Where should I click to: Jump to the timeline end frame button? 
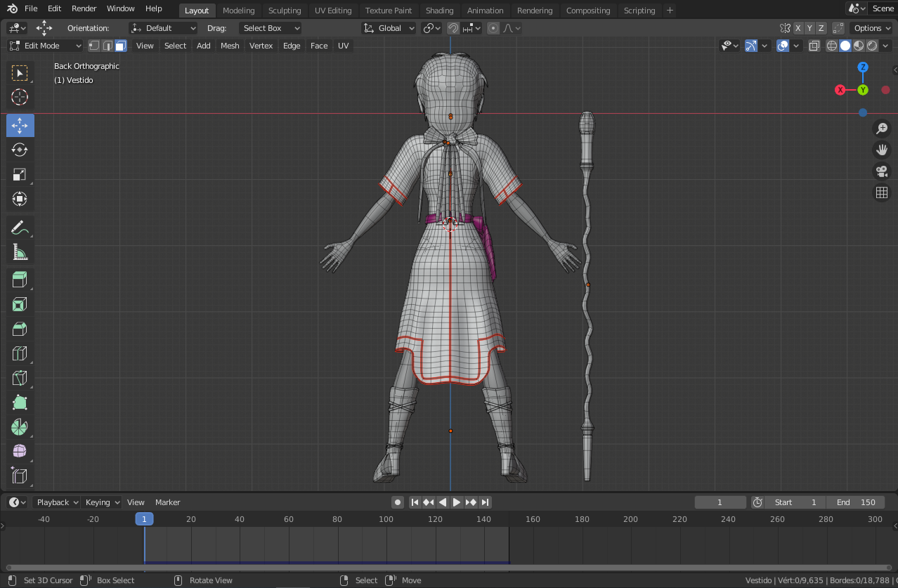[486, 502]
